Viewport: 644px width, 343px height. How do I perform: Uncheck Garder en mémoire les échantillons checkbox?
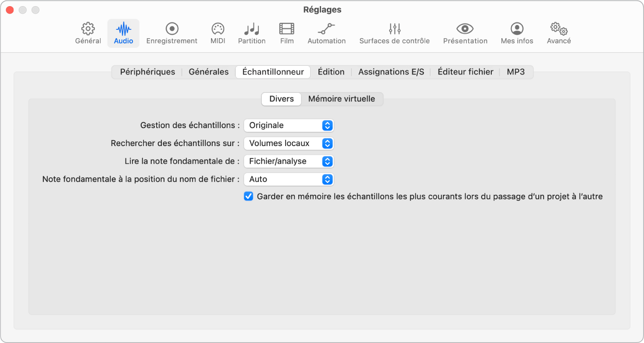pyautogui.click(x=249, y=197)
